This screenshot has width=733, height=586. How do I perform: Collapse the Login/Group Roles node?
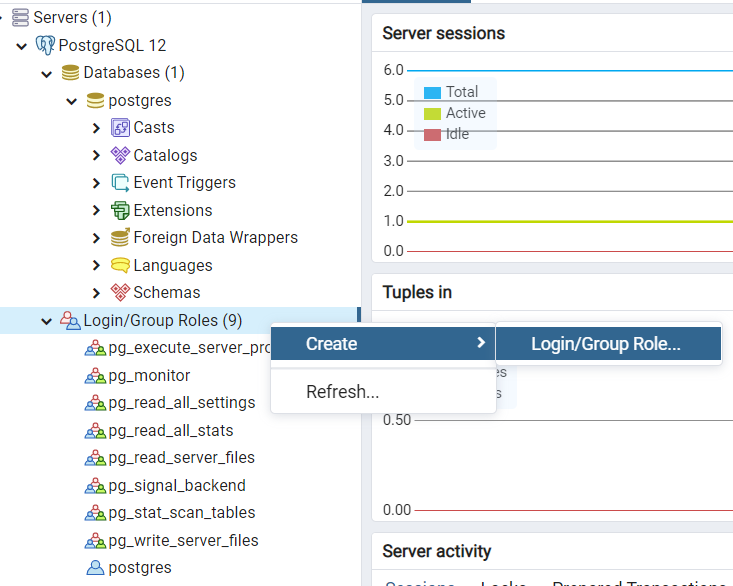(x=46, y=321)
